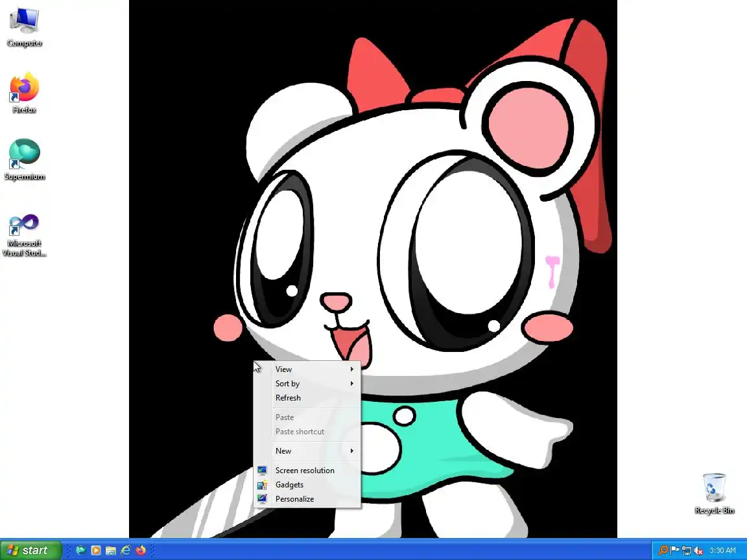The width and height of the screenshot is (747, 560).
Task: Choose Refresh from the context menu
Action: (x=307, y=398)
